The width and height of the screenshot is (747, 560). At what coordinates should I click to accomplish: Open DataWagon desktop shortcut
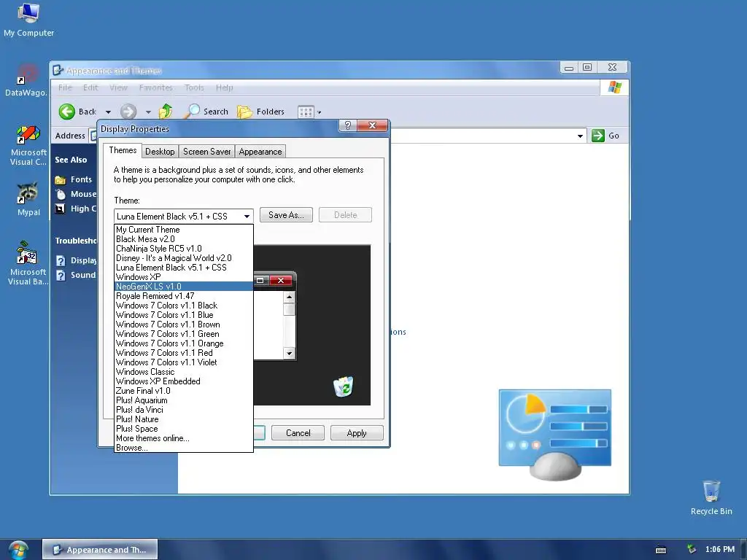click(x=27, y=80)
